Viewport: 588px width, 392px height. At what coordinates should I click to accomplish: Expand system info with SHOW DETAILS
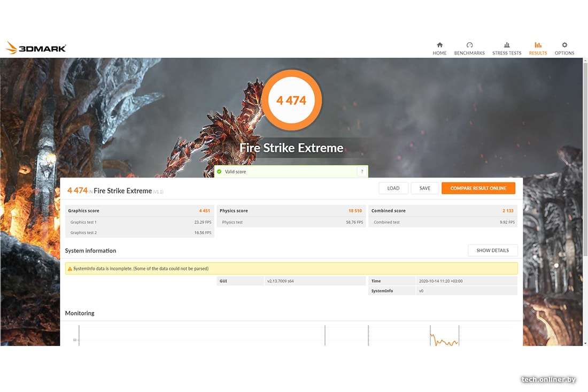[x=492, y=250]
